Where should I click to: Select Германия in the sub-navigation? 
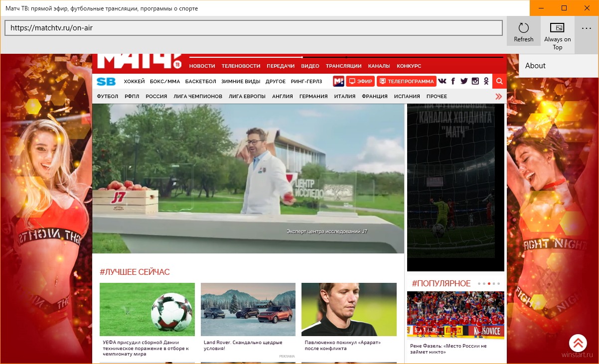click(313, 96)
